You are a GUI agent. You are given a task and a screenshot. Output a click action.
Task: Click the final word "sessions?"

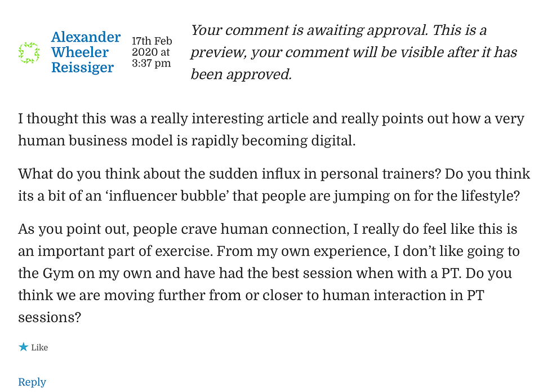pyautogui.click(x=50, y=318)
